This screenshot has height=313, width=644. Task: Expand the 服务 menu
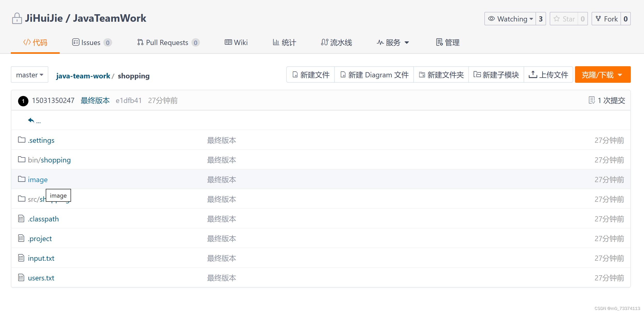tap(393, 42)
